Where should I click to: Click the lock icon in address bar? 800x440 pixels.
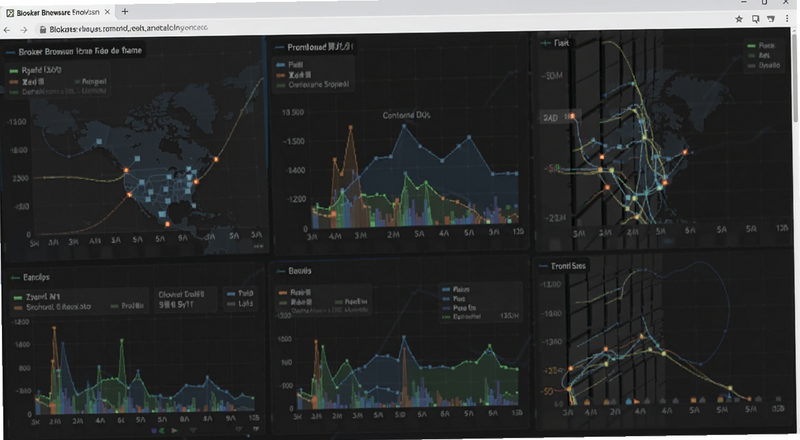(x=43, y=30)
